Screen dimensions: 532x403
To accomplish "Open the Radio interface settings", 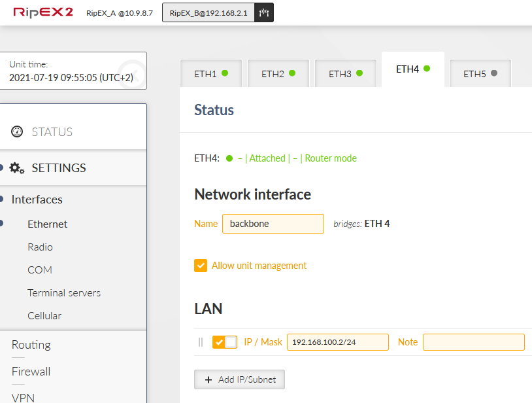I will click(x=40, y=247).
